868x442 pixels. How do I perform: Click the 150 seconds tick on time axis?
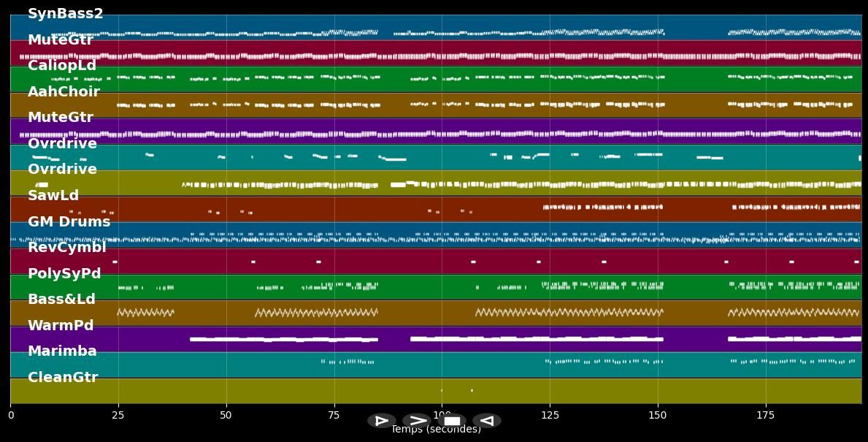(658, 416)
